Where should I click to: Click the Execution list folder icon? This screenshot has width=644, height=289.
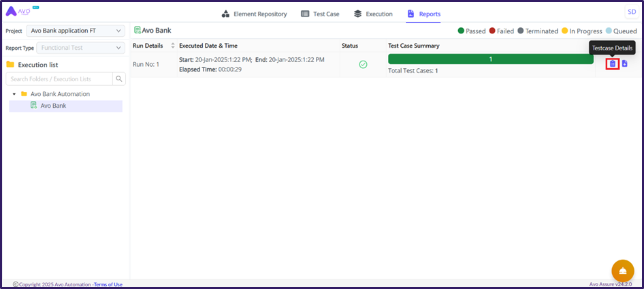10,65
